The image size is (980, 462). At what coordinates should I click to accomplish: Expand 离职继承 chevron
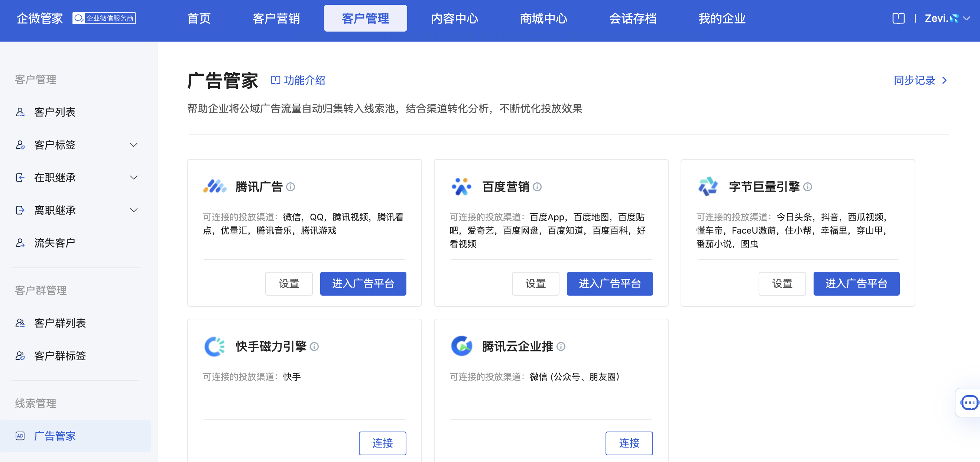[x=133, y=210]
